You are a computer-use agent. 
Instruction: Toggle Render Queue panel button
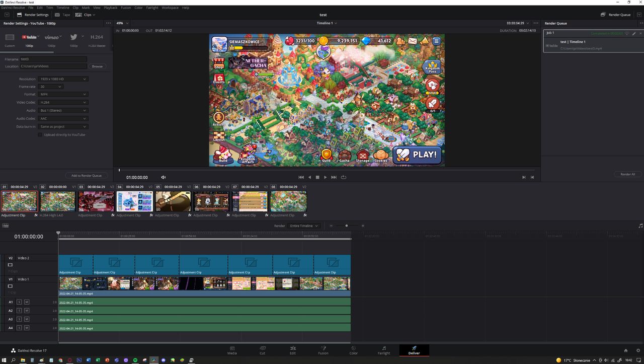(616, 15)
